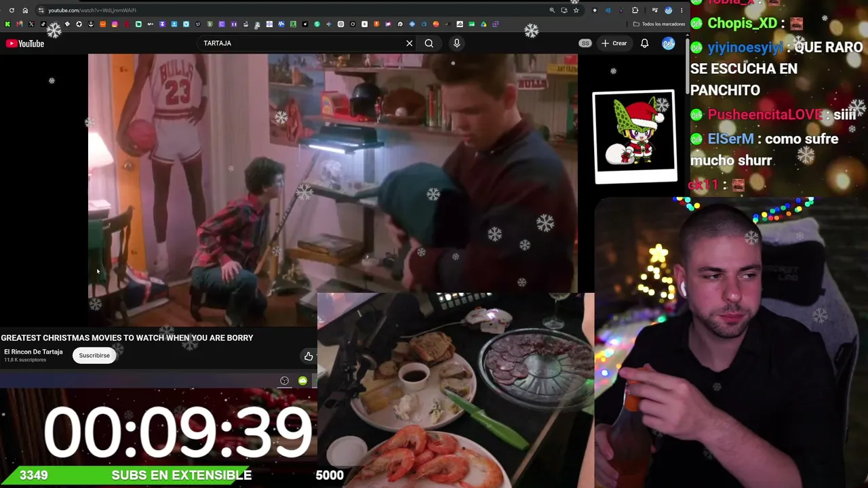Click the blue sound-wave extension icon
The image size is (868, 488).
pyautogui.click(x=608, y=10)
